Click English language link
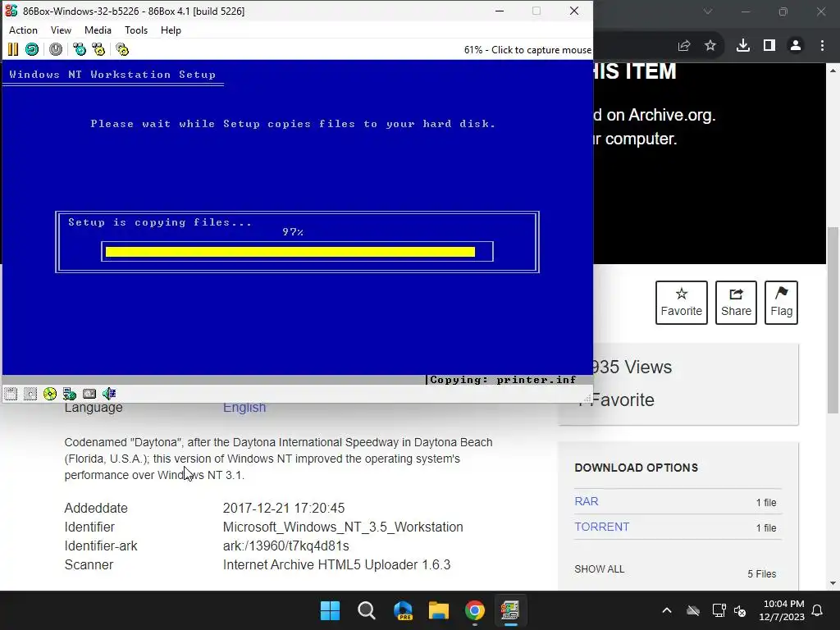The width and height of the screenshot is (840, 630). pos(244,408)
